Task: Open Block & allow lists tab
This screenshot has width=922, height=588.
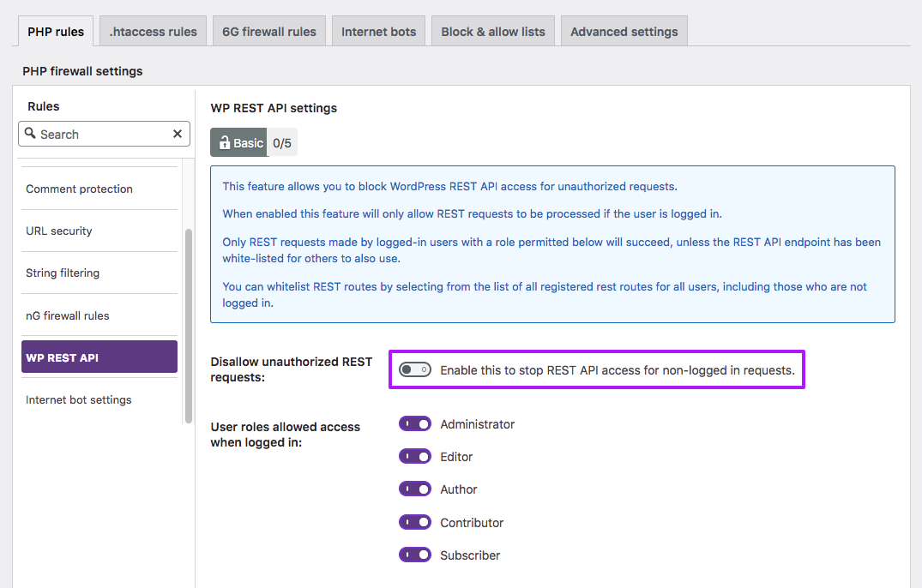Action: (493, 32)
